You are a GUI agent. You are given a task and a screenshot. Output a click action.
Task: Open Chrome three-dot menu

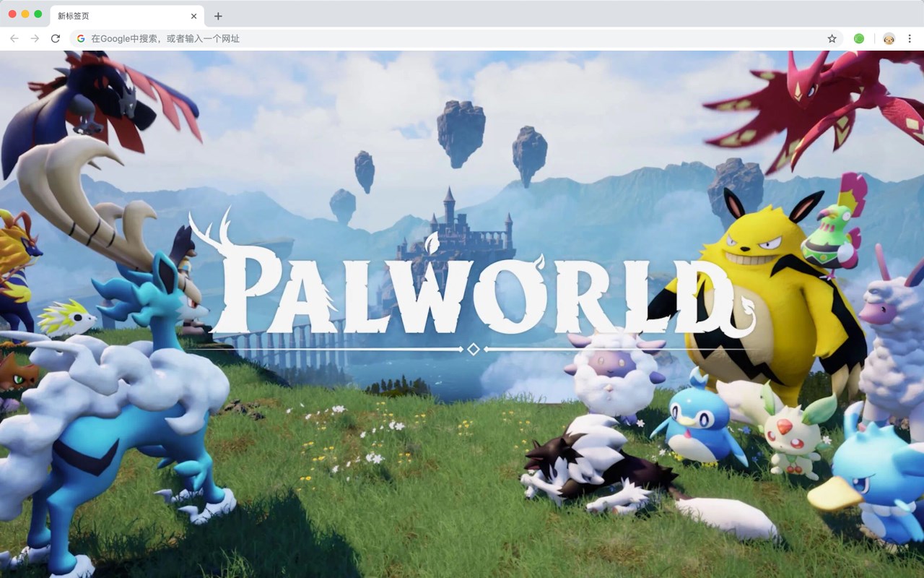pos(910,38)
